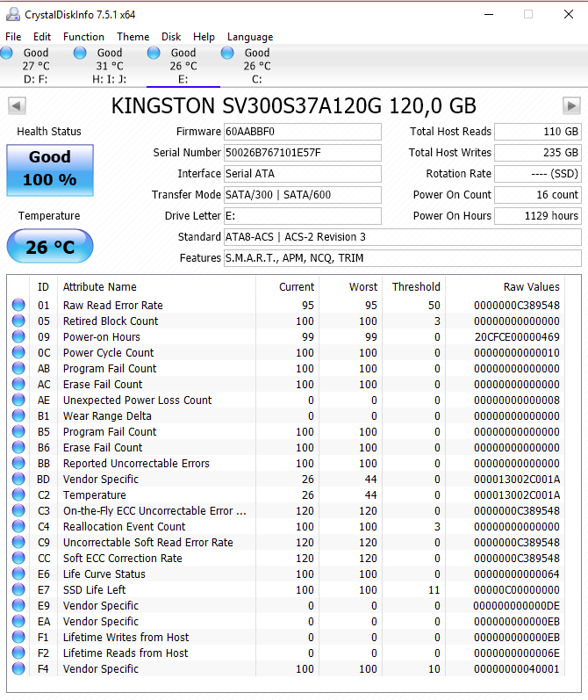Image resolution: width=588 pixels, height=700 pixels.
Task: Click Total Host Reads value 110 GB
Action: (538, 132)
